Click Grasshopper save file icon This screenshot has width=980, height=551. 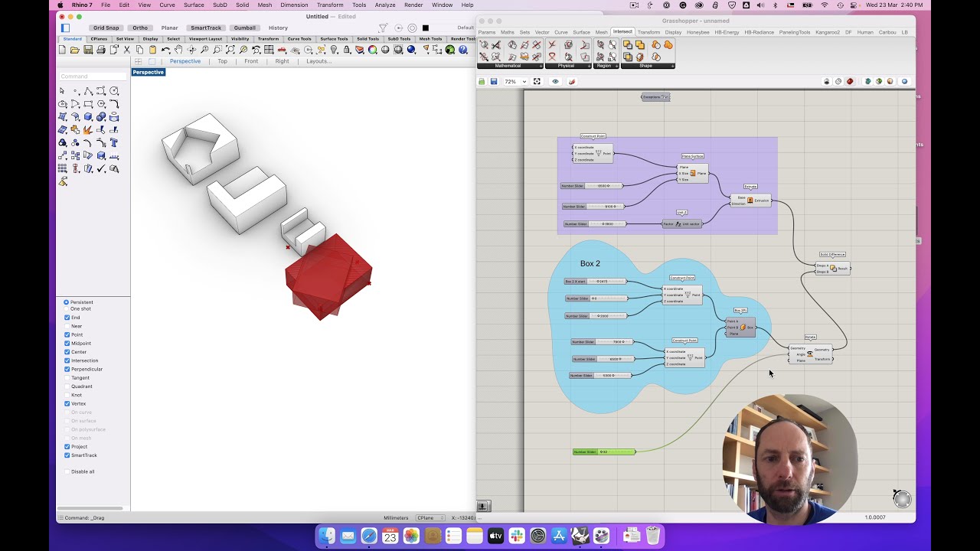(x=494, y=81)
